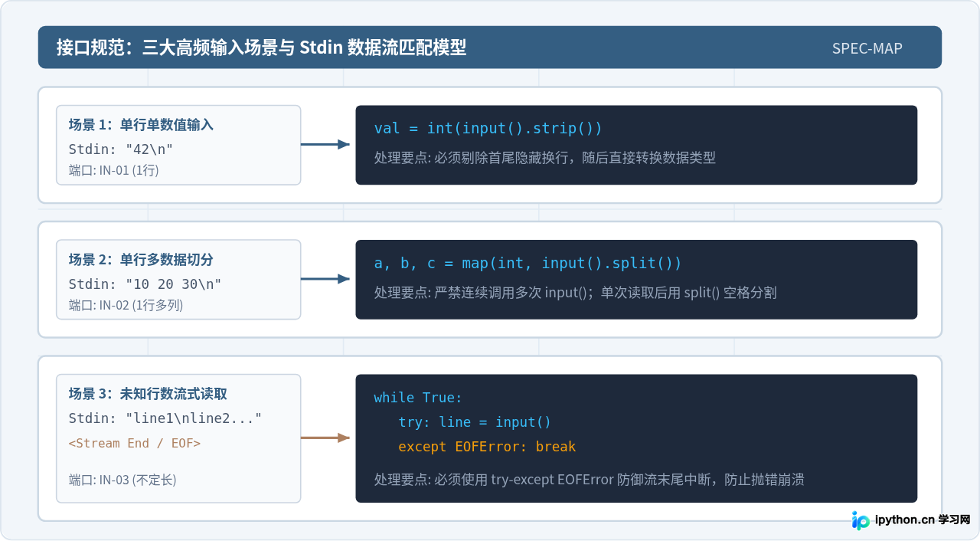The height and width of the screenshot is (541, 980).
Task: Click the SPEC-MAP label in the header
Action: (867, 48)
